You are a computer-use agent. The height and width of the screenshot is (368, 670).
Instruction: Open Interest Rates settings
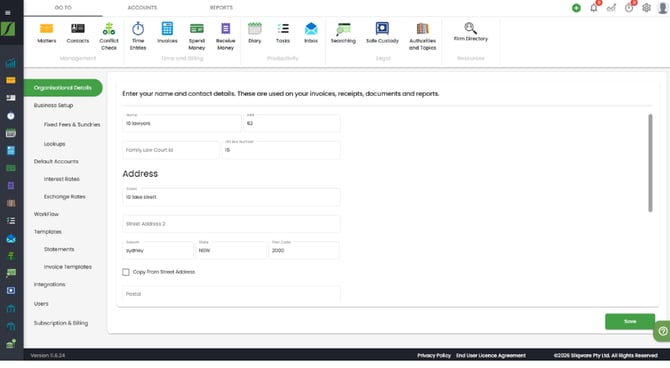coord(62,179)
